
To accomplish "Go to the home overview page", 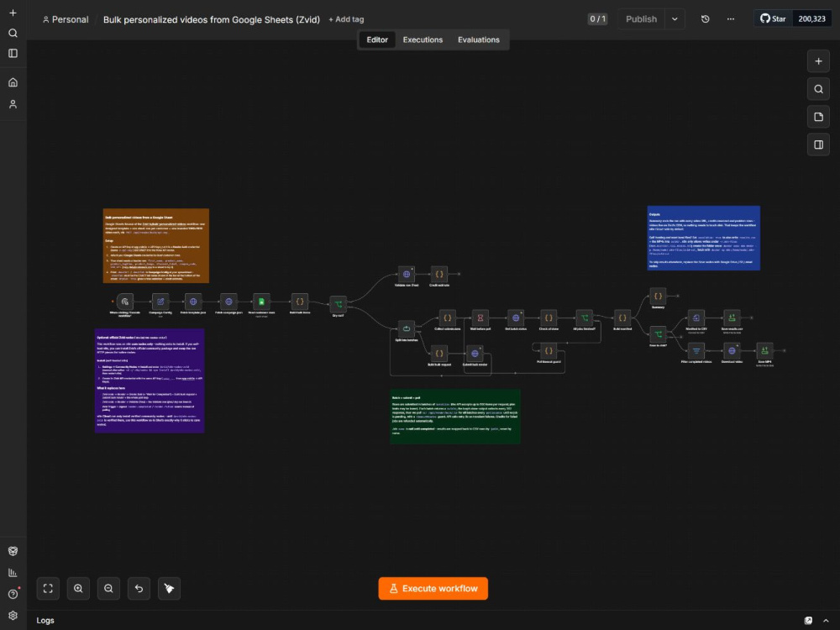I will click(x=13, y=82).
